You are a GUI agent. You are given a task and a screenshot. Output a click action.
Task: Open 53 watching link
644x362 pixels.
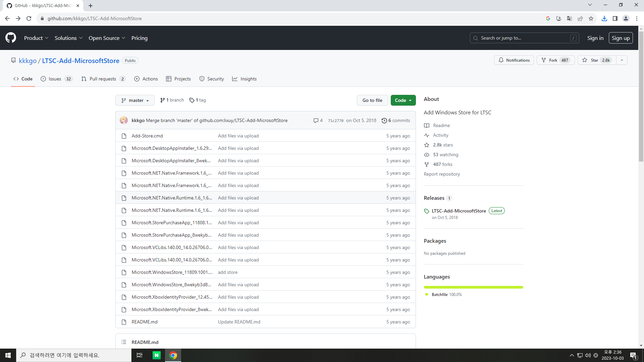click(x=445, y=155)
